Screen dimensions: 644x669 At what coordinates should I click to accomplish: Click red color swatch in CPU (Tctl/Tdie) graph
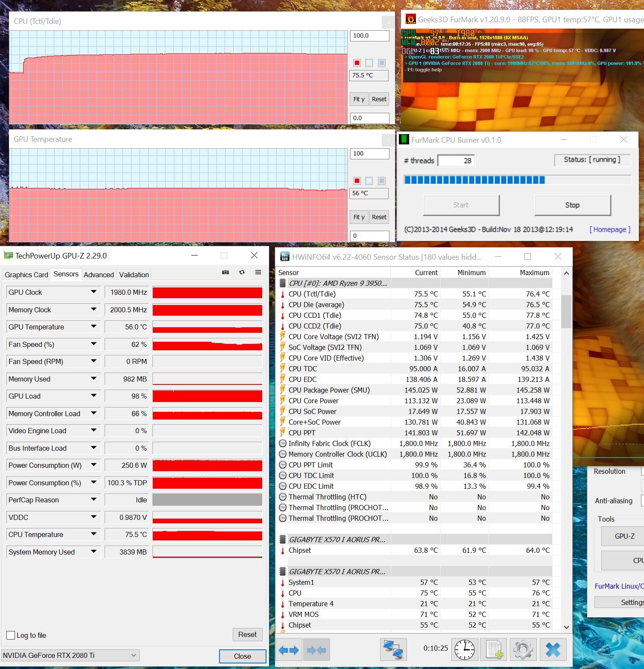[357, 63]
